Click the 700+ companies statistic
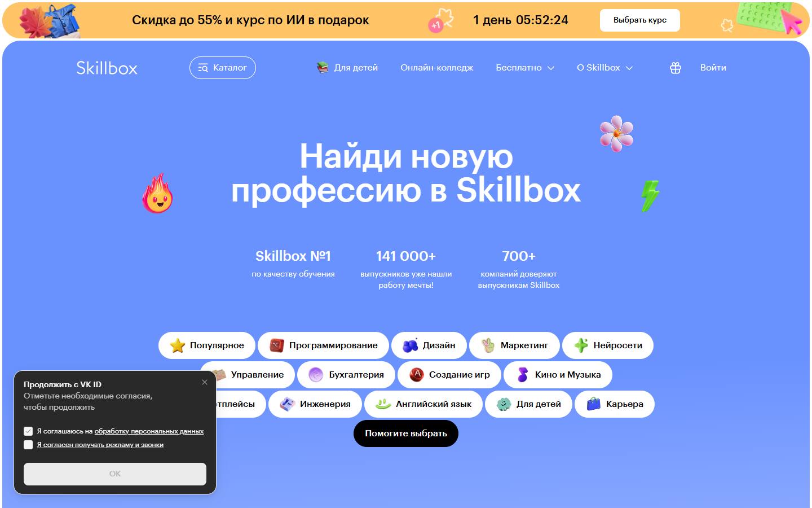The height and width of the screenshot is (508, 812). (x=519, y=256)
